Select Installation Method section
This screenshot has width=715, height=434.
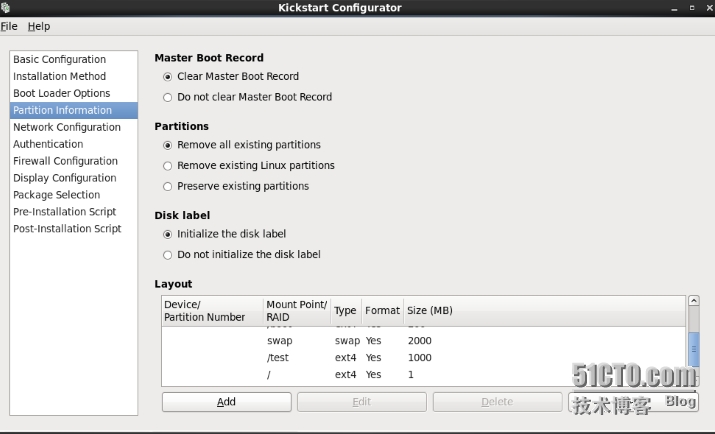click(x=73, y=76)
